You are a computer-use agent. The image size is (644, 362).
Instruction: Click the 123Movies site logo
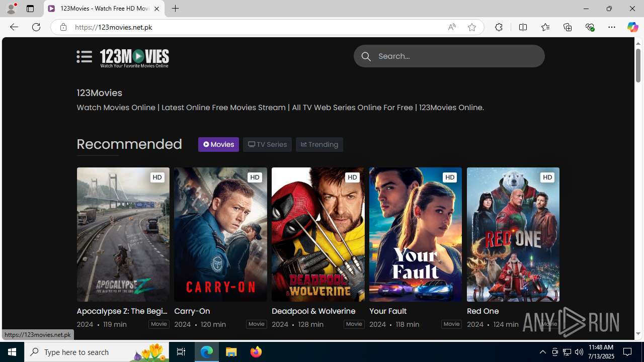click(x=134, y=58)
